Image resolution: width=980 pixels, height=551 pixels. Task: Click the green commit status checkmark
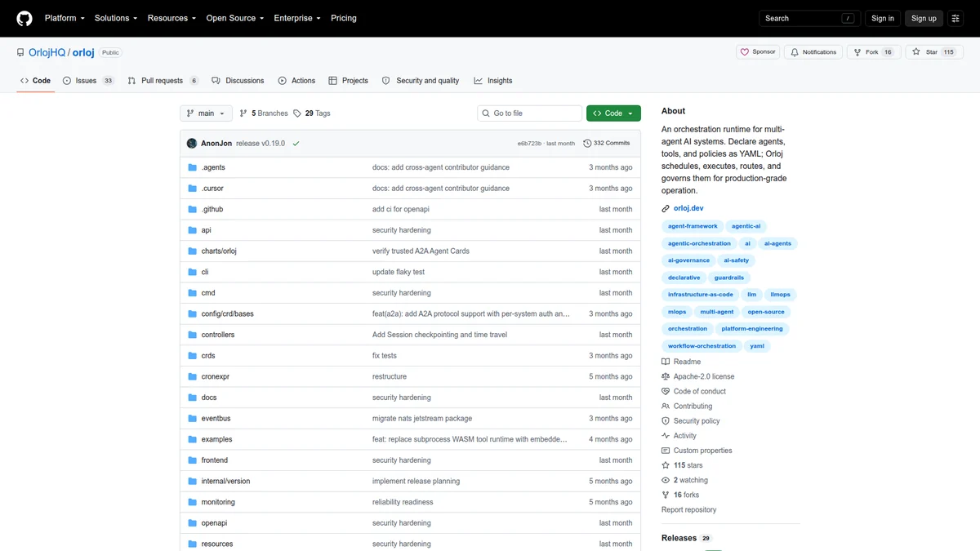296,144
